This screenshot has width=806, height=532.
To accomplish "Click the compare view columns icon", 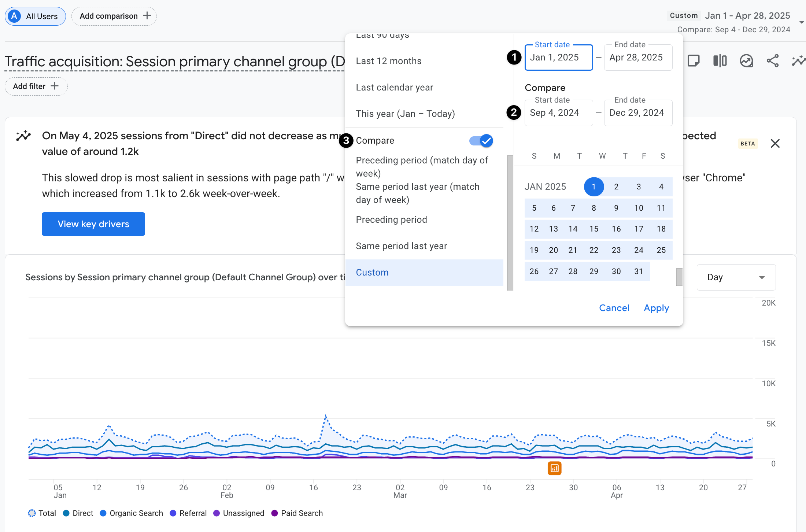I will (x=720, y=61).
